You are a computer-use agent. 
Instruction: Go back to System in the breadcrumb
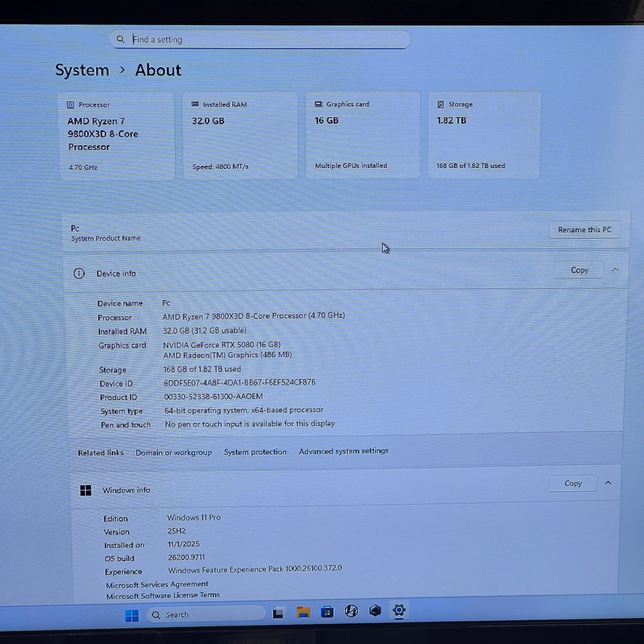click(82, 70)
